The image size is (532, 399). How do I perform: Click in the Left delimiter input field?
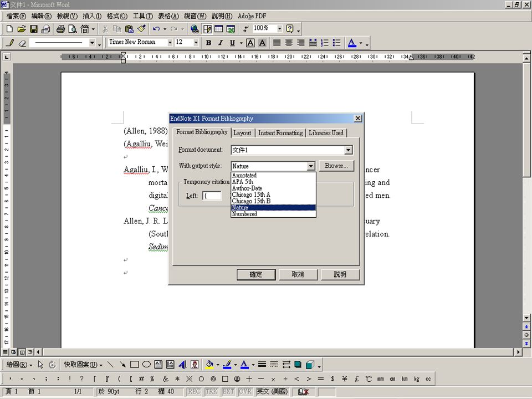click(x=212, y=196)
